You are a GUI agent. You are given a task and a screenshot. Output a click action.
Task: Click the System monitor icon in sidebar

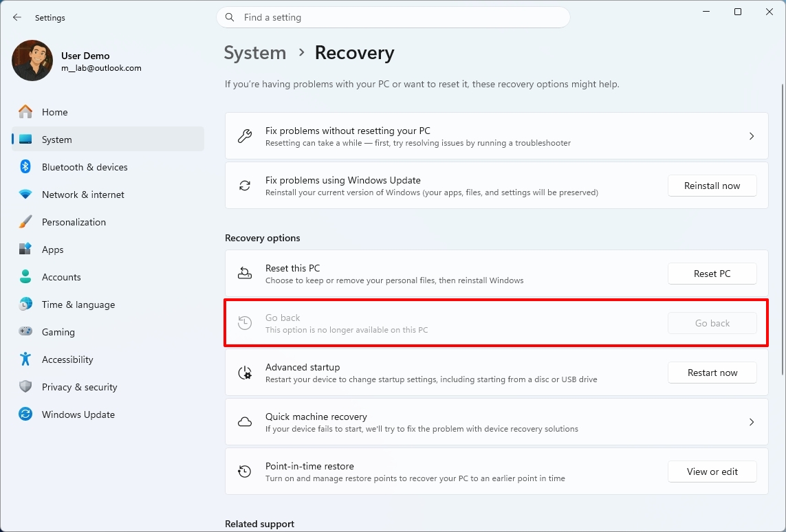tap(25, 140)
